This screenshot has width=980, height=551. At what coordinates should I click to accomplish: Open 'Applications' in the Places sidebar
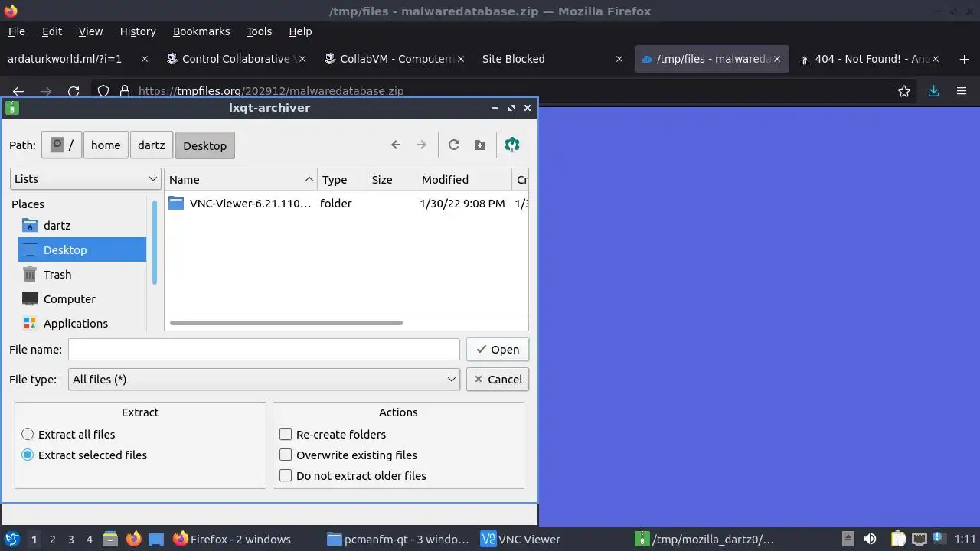coord(82,323)
